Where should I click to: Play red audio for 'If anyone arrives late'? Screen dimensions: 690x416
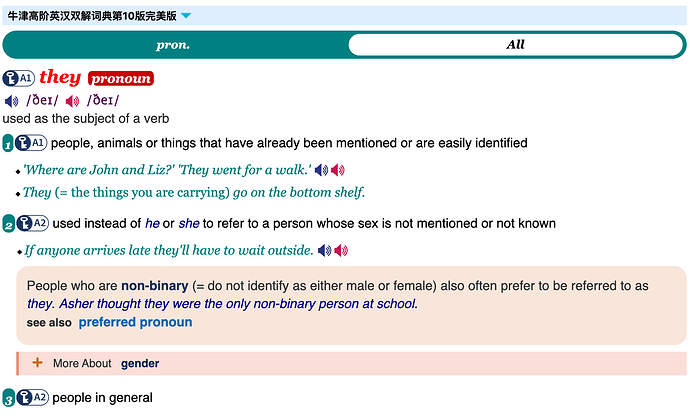(341, 250)
